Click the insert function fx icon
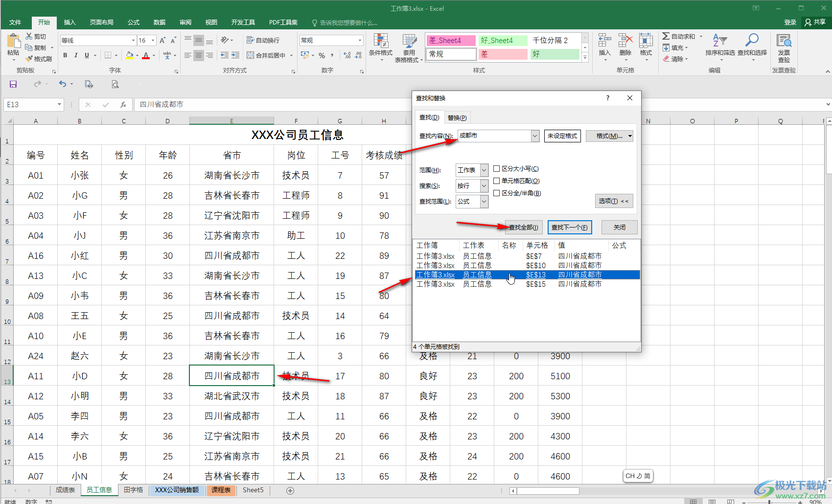The height and width of the screenshot is (504, 832). point(123,104)
